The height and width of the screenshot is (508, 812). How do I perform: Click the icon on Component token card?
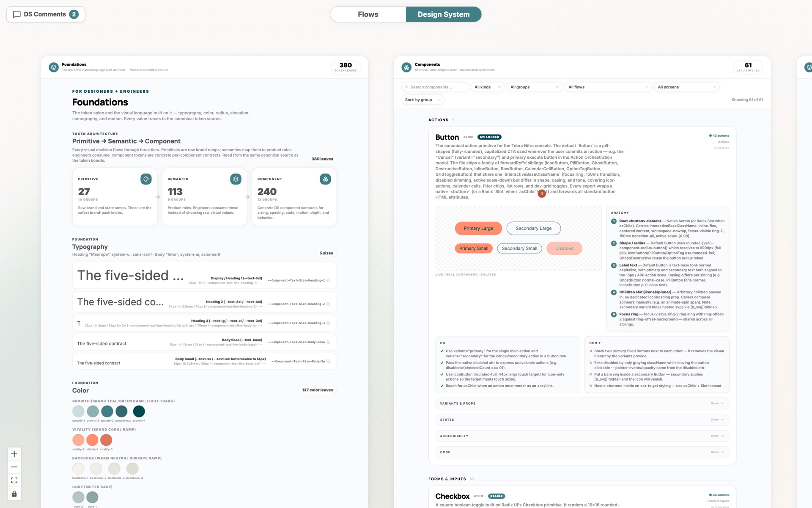(x=325, y=179)
